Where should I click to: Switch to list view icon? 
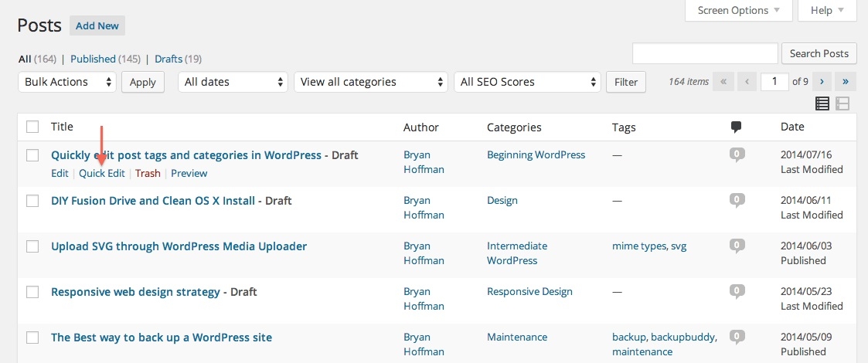tap(822, 103)
